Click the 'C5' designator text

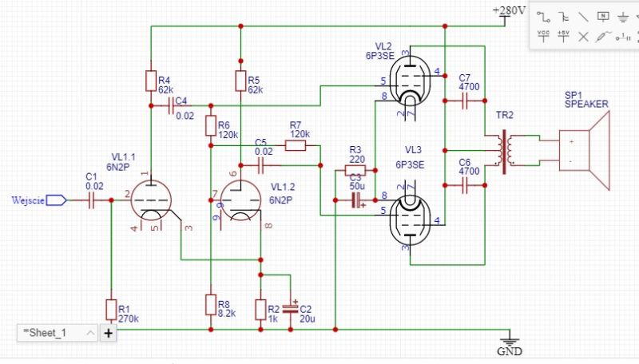(x=260, y=143)
